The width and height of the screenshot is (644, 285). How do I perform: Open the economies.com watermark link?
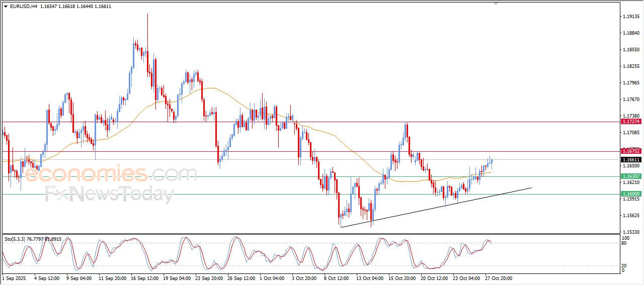(x=111, y=174)
